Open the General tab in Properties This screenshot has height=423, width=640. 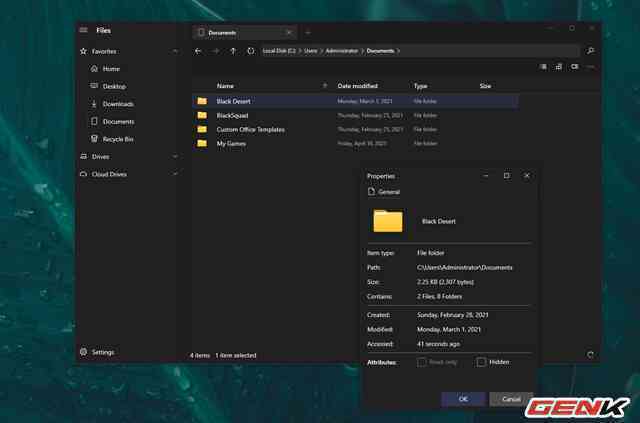pos(384,191)
